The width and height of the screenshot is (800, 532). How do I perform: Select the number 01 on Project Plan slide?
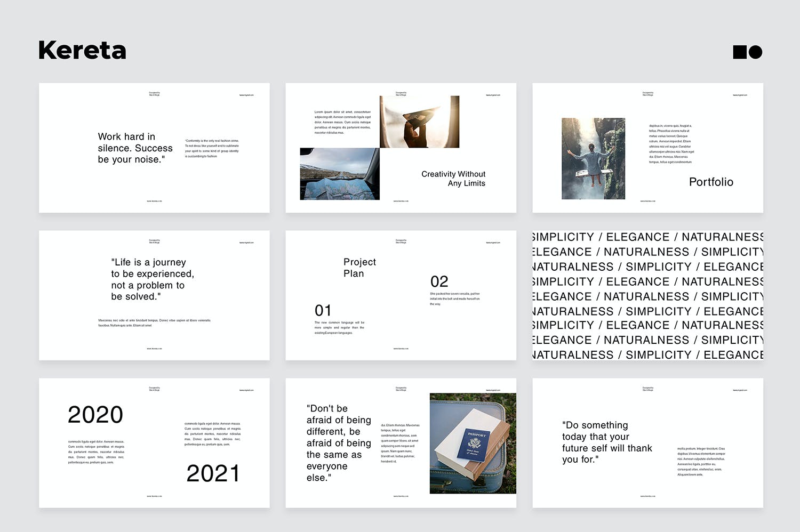[x=323, y=311]
